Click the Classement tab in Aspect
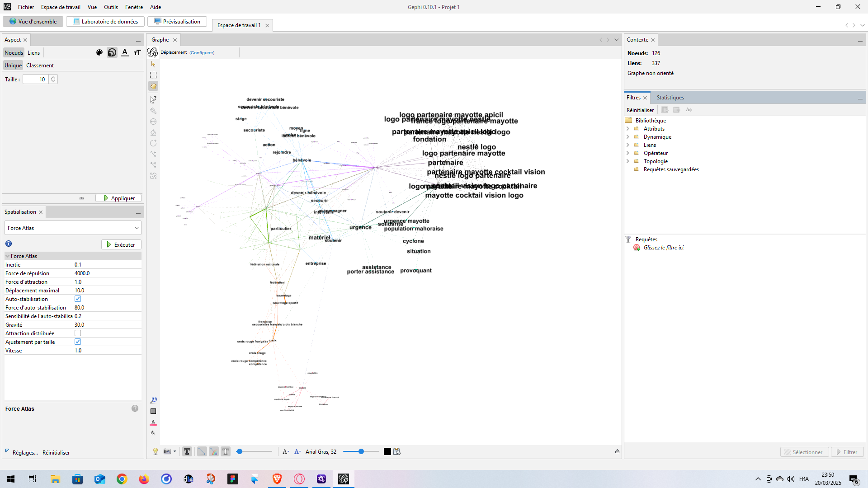868x488 pixels. [x=40, y=65]
